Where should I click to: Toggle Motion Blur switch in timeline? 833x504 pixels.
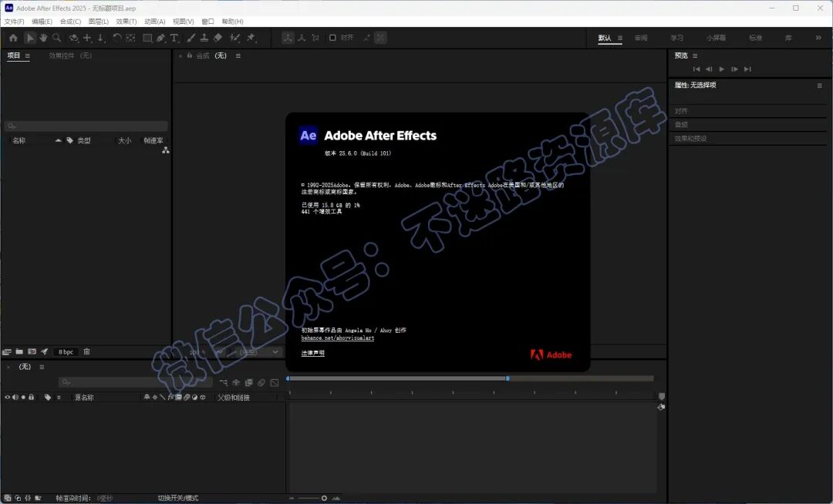point(261,382)
